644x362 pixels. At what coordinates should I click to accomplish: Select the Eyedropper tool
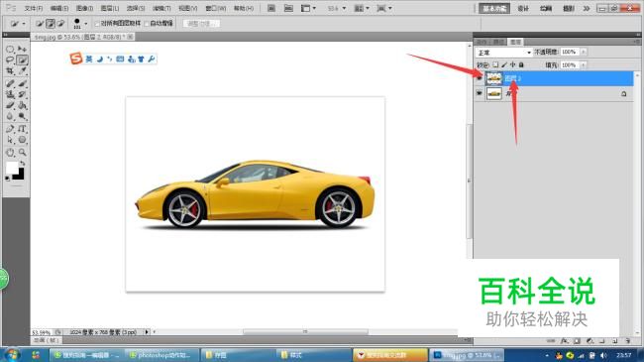[22, 71]
